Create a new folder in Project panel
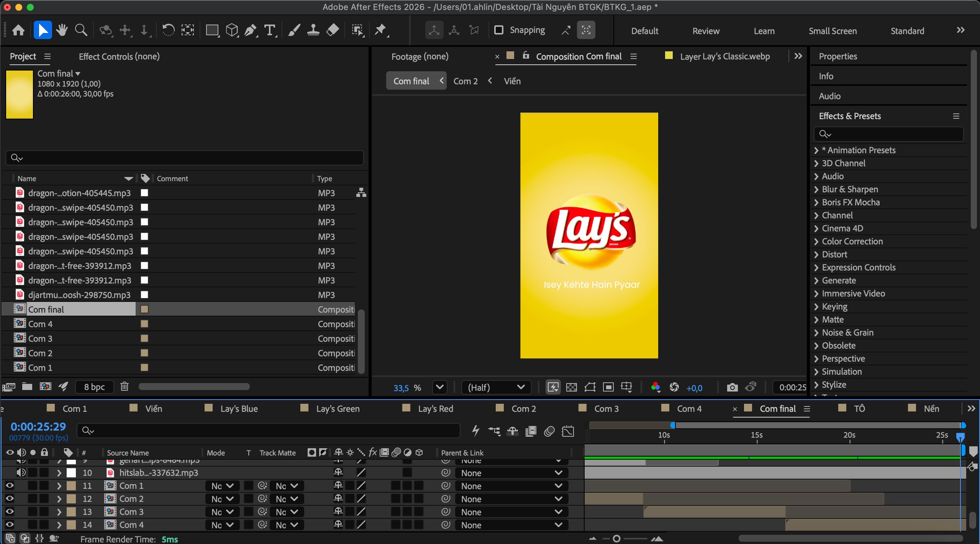This screenshot has height=544, width=980. pos(27,387)
